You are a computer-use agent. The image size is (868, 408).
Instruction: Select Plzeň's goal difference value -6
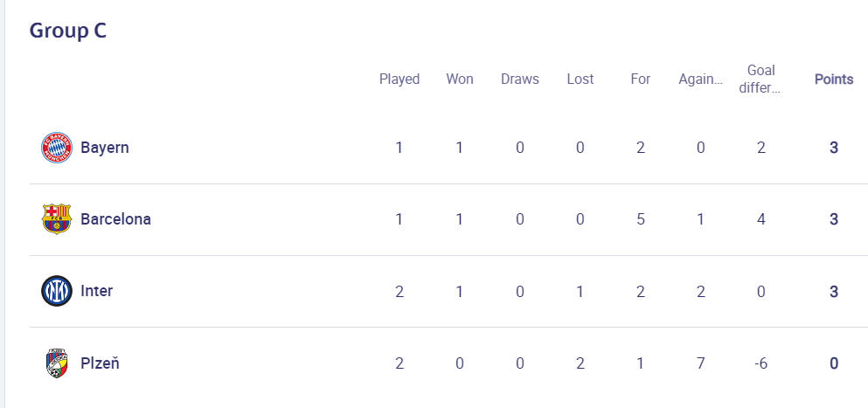coord(761,363)
